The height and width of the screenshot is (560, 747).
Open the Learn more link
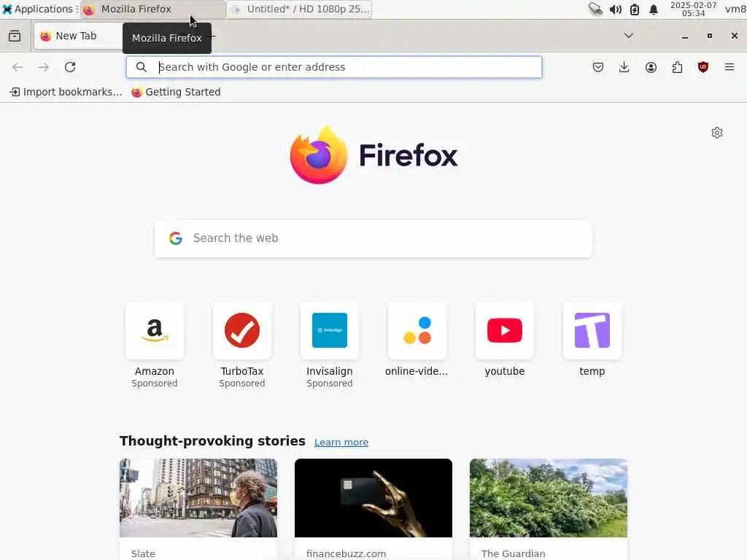pyautogui.click(x=341, y=443)
